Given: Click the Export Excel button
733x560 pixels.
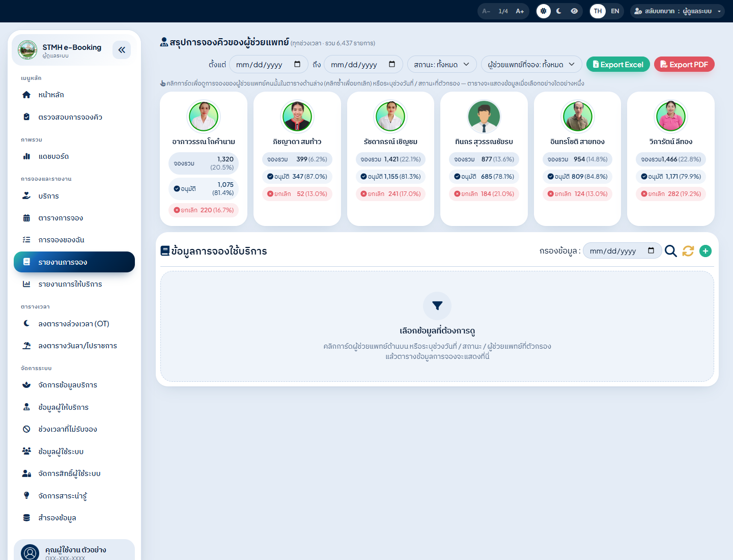Looking at the screenshot, I should (618, 64).
